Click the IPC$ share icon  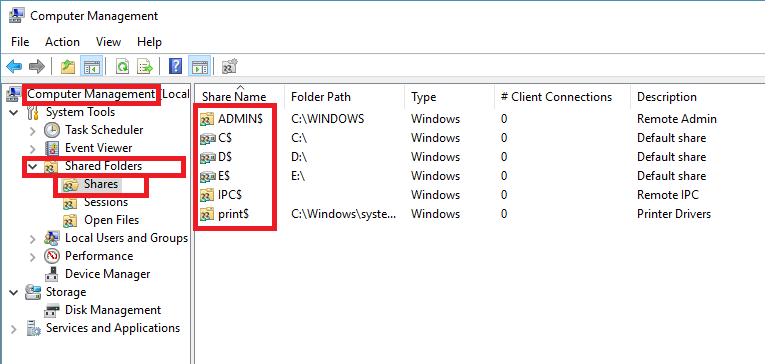(x=208, y=195)
